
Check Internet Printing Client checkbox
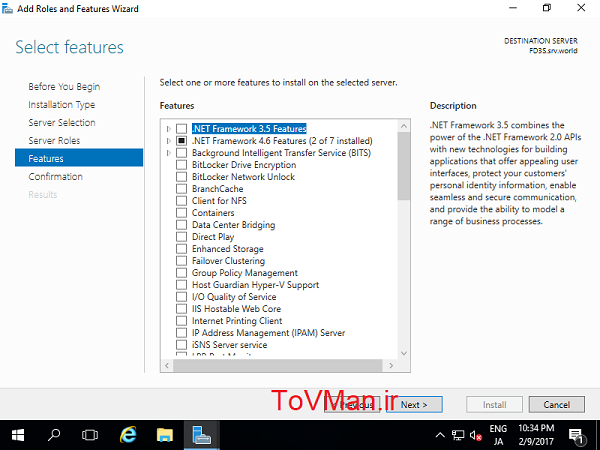coord(181,321)
